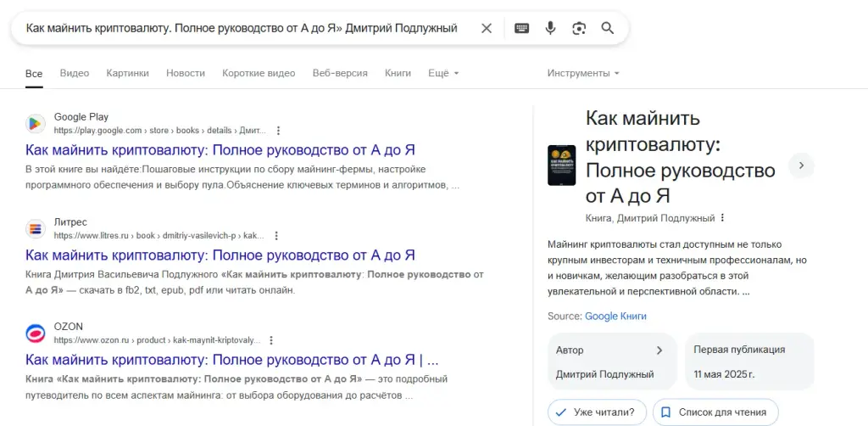The height and width of the screenshot is (426, 868).
Task: Click the OZON snippet about подробный путеводитель
Action: point(236,387)
